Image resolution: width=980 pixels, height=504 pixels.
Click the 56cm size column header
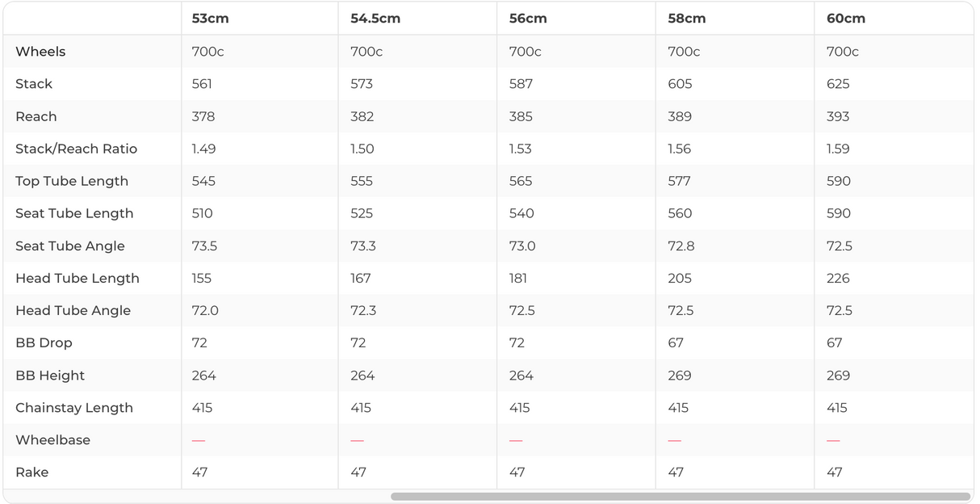[x=528, y=19]
